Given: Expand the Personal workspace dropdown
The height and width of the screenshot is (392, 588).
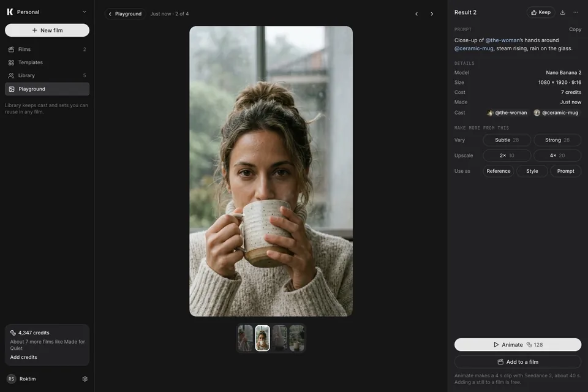Looking at the screenshot, I should coord(85,12).
